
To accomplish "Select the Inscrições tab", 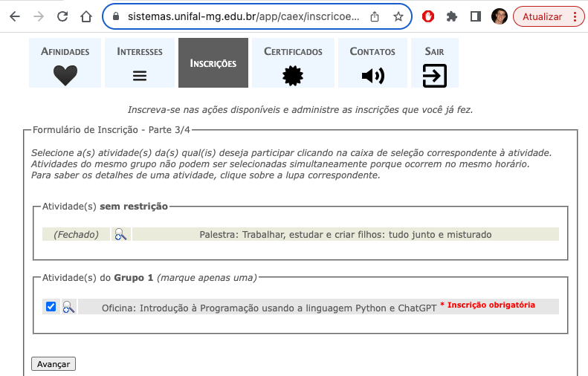I will [x=213, y=63].
